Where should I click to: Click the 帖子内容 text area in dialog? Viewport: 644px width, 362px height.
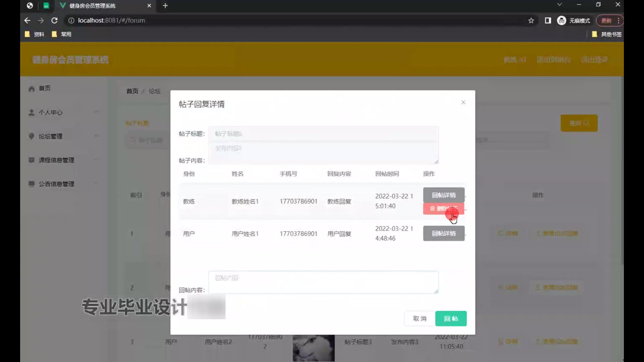[323, 153]
